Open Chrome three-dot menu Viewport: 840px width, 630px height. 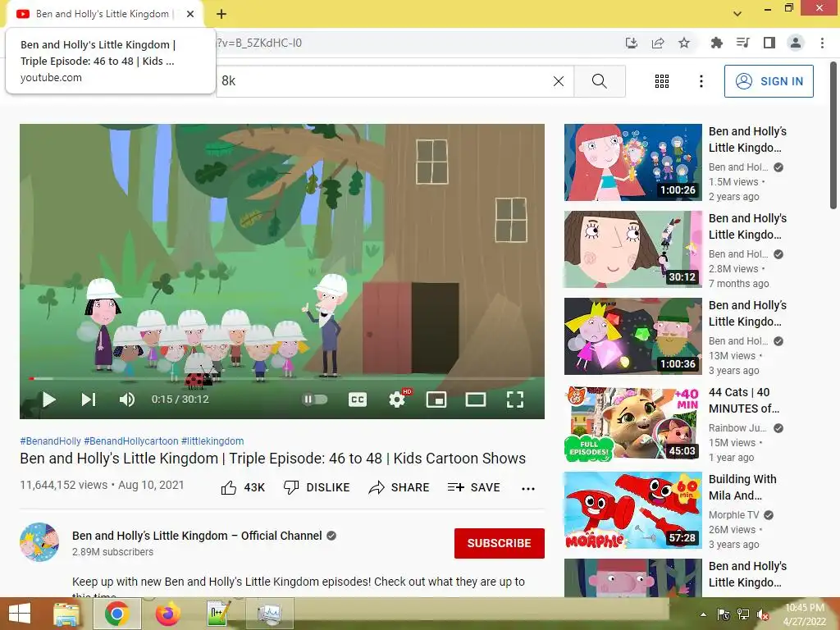click(x=822, y=43)
